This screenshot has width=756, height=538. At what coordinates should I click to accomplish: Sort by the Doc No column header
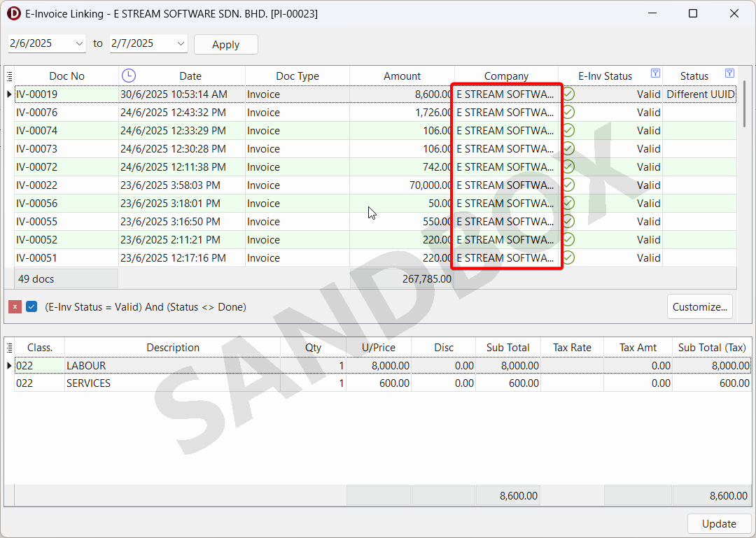tap(66, 76)
